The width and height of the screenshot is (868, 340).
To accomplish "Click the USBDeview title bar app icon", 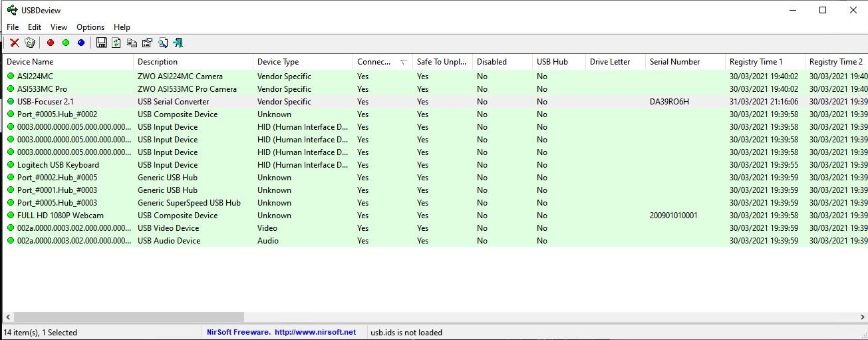I will pos(12,10).
